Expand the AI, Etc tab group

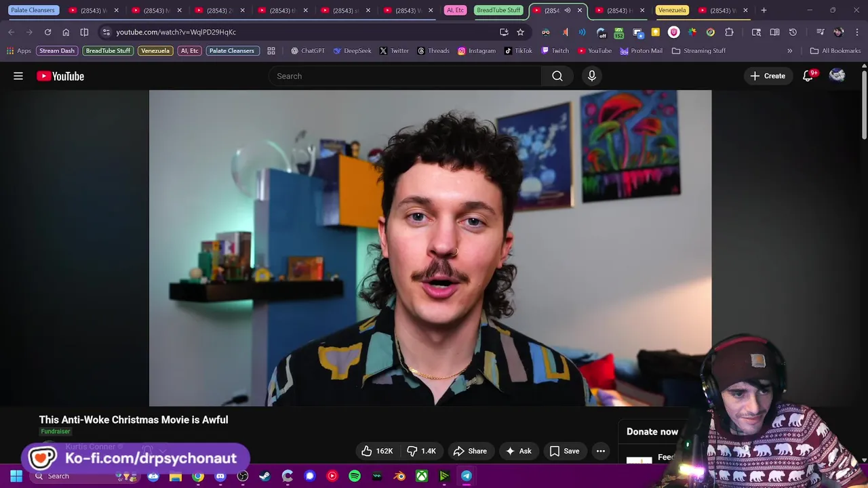(455, 10)
